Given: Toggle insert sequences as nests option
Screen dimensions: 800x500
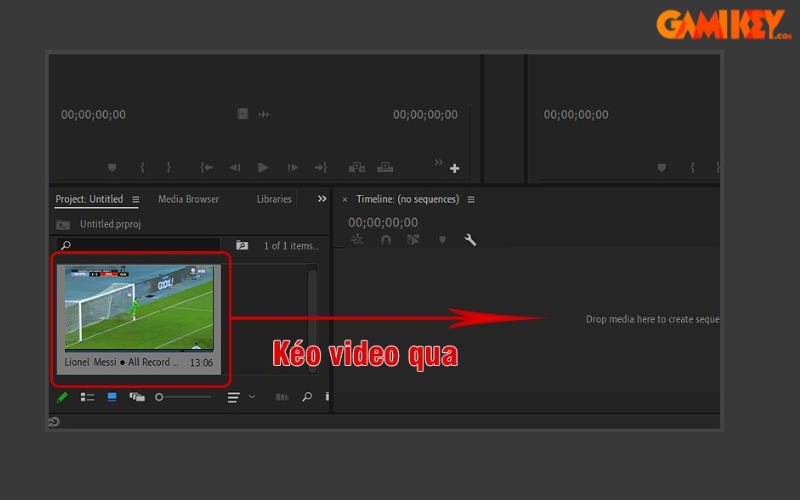Looking at the screenshot, I should tap(357, 239).
